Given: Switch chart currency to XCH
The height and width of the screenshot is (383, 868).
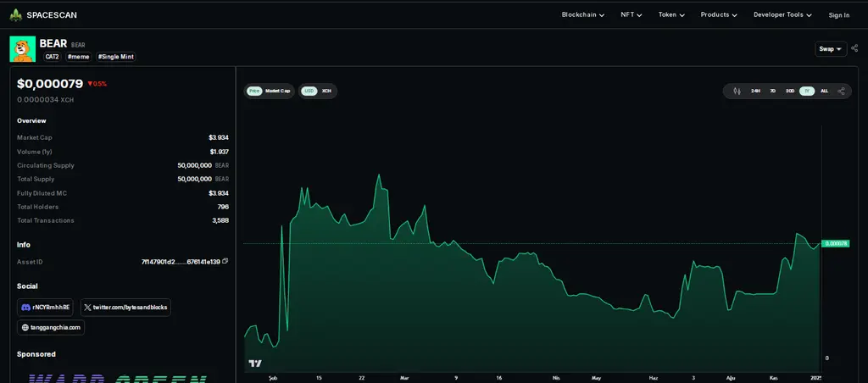Looking at the screenshot, I should click(326, 91).
